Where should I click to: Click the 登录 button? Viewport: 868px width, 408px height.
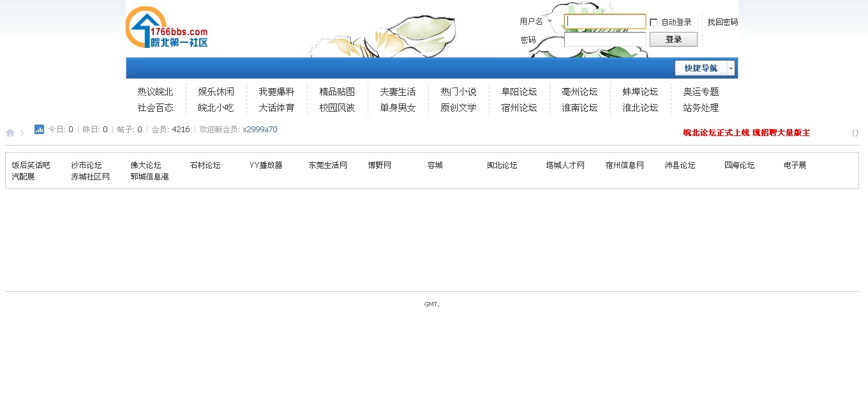(x=673, y=40)
